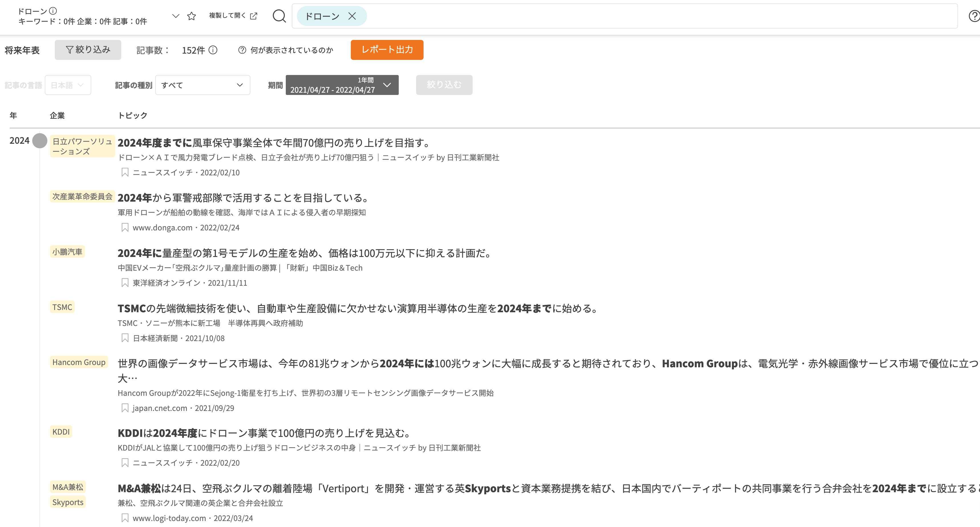Click info icon next to 152件

[x=213, y=50]
